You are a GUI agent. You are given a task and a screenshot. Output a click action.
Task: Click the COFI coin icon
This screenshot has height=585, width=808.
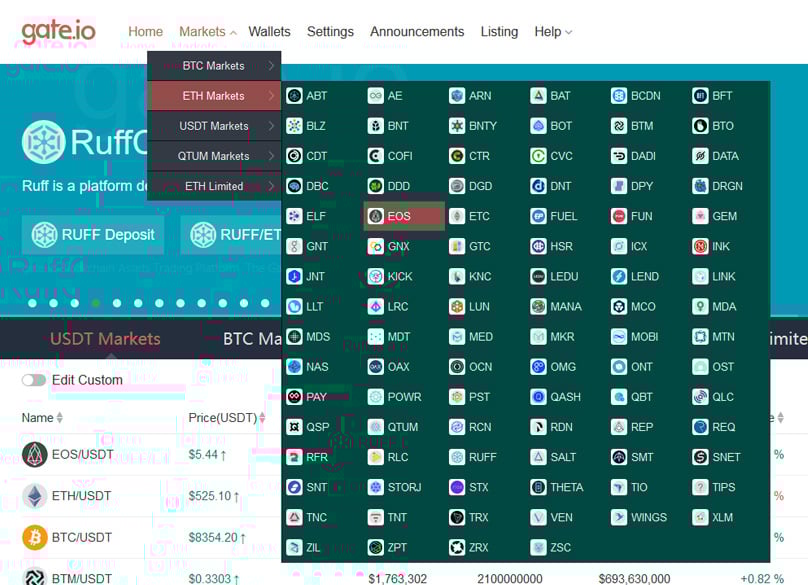click(x=376, y=156)
